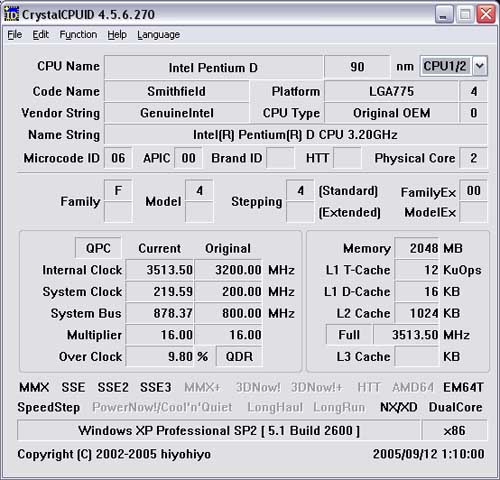The height and width of the screenshot is (480, 500).
Task: Open the File menu
Action: (x=15, y=34)
